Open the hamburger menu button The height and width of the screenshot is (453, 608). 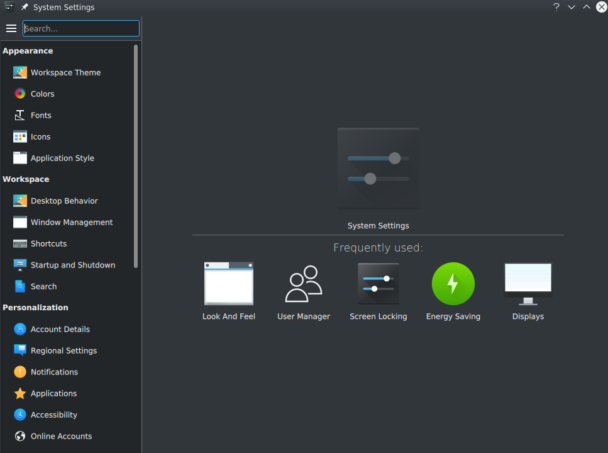click(11, 28)
